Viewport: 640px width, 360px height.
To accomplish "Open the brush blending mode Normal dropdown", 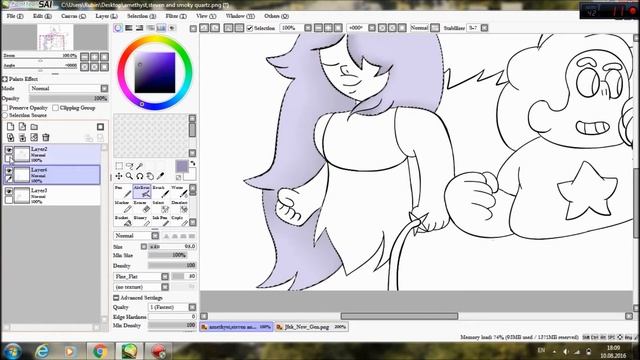I will 136,236.
